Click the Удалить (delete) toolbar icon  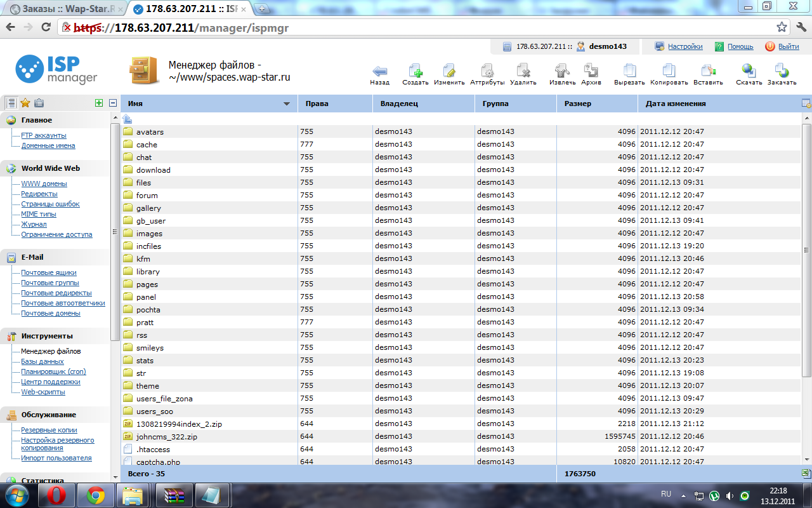click(523, 70)
